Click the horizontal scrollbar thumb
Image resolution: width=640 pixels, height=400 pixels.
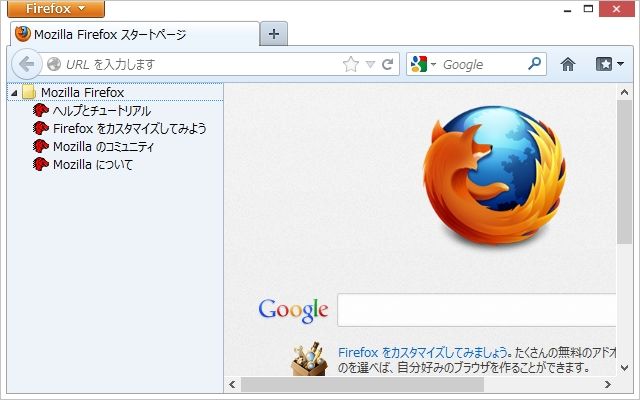362,384
